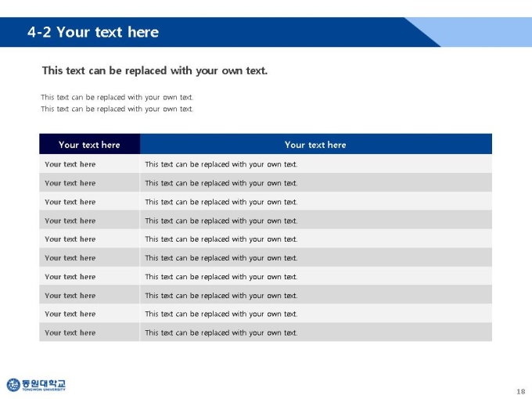Select the eighth row's left label cell

(89, 295)
